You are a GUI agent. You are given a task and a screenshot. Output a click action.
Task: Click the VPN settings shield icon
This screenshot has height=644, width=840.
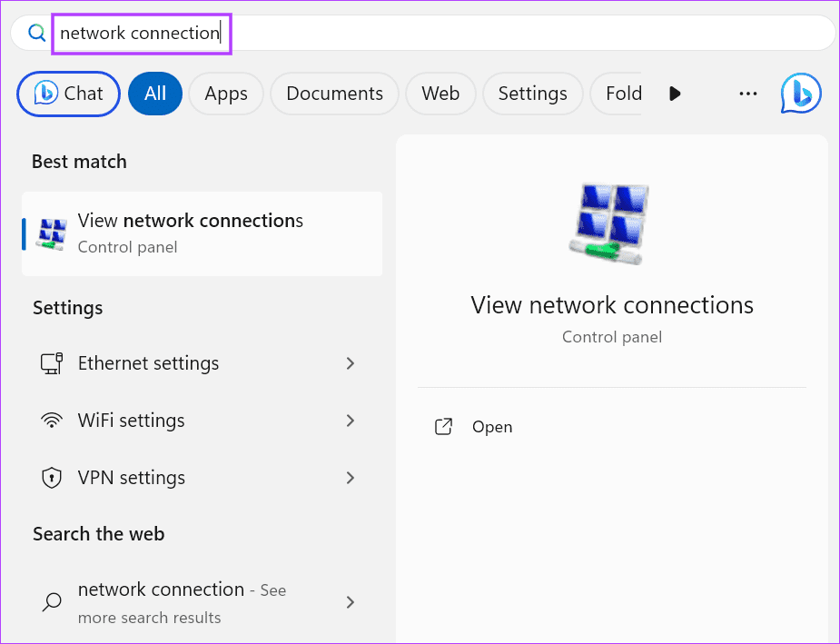point(52,478)
